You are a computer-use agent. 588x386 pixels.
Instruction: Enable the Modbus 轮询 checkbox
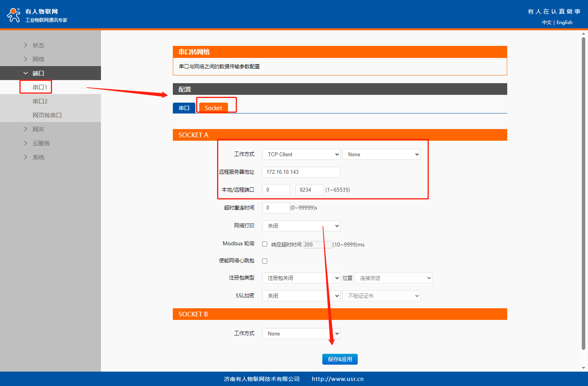[265, 244]
